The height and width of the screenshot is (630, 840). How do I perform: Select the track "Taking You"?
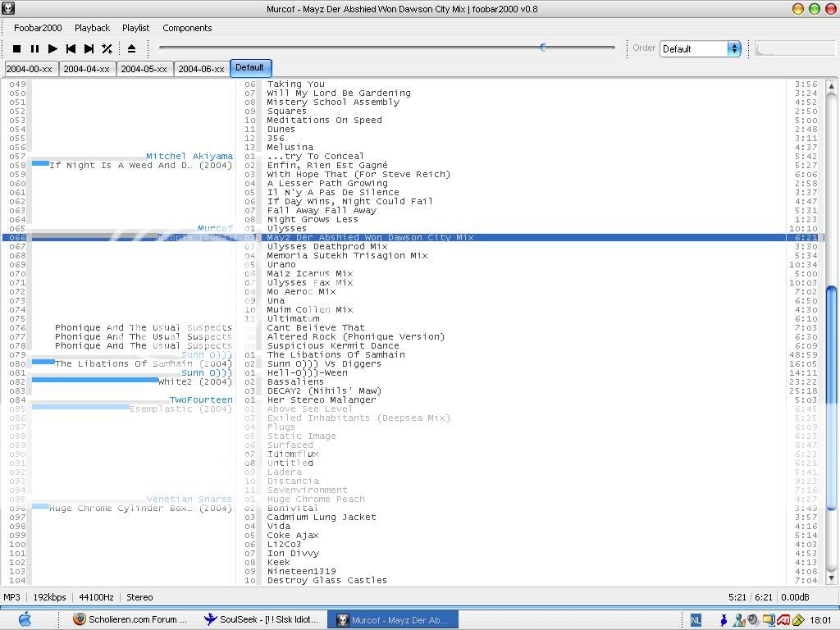[295, 84]
